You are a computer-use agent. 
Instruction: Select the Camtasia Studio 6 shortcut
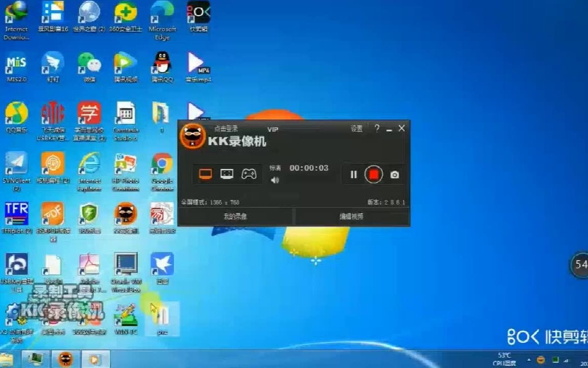(126, 122)
